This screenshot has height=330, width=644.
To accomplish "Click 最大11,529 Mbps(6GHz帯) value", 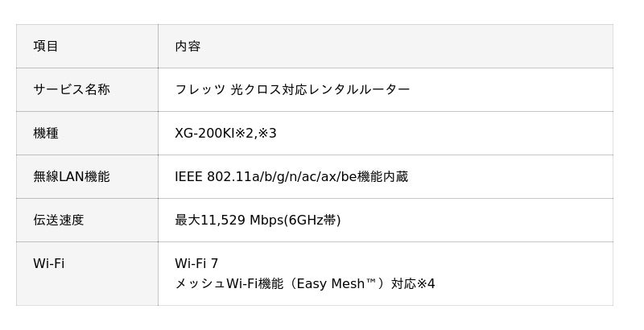I will click(x=258, y=220).
